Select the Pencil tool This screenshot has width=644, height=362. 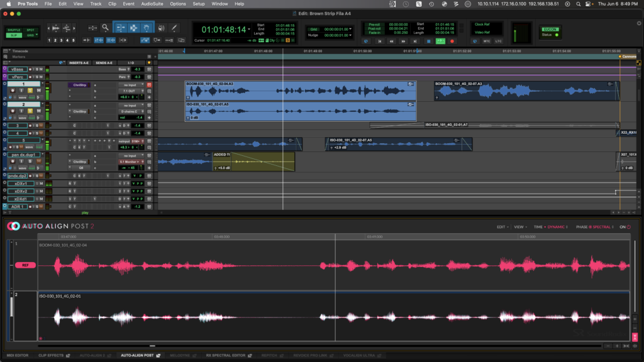(174, 28)
